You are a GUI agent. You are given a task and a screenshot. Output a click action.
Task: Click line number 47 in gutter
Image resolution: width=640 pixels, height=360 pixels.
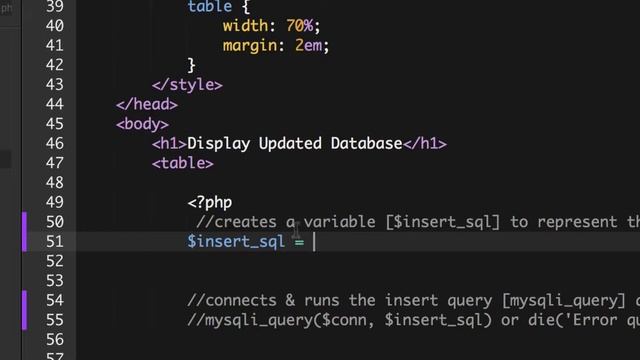(x=55, y=163)
